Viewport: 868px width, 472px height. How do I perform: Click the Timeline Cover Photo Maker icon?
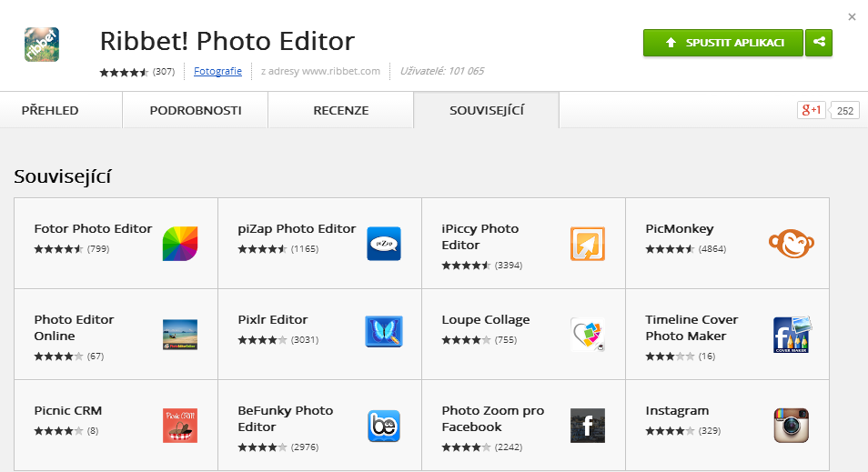pyautogui.click(x=792, y=334)
